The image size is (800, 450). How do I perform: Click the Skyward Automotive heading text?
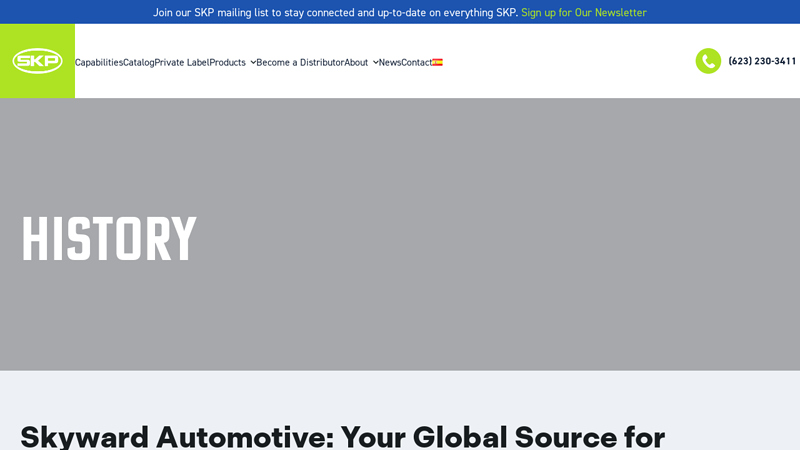click(342, 436)
